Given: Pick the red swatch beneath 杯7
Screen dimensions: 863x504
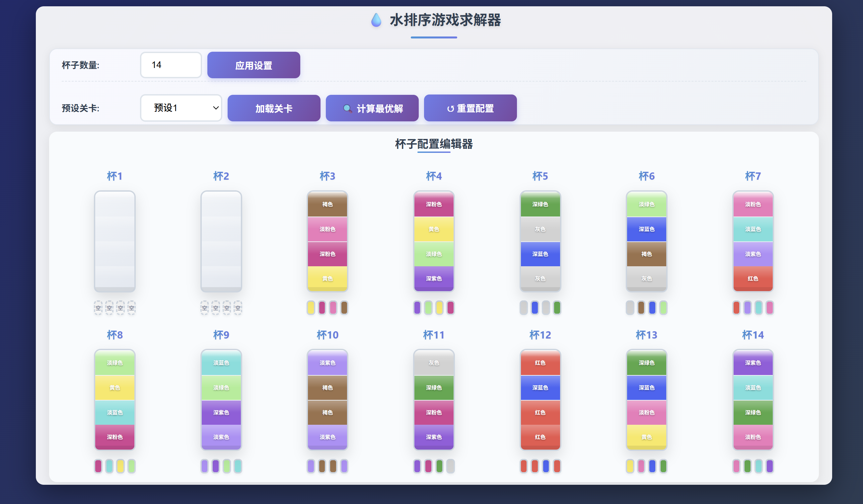Looking at the screenshot, I should pos(736,308).
